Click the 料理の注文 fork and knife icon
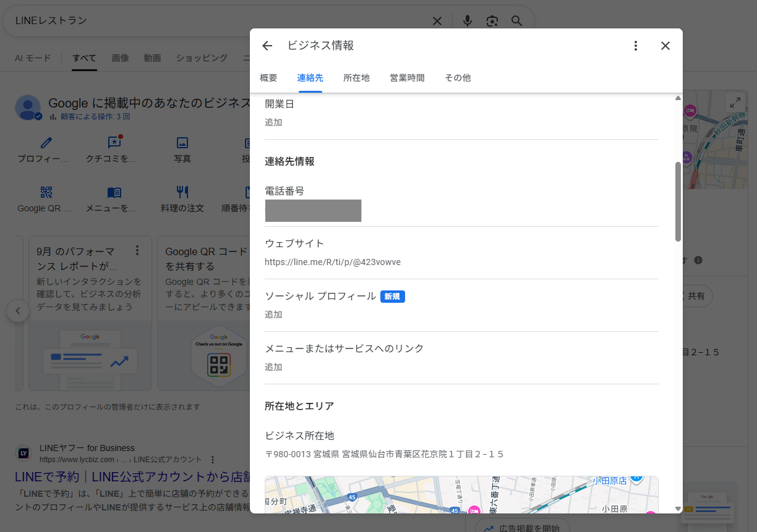Image resolution: width=757 pixels, height=532 pixels. point(182,192)
